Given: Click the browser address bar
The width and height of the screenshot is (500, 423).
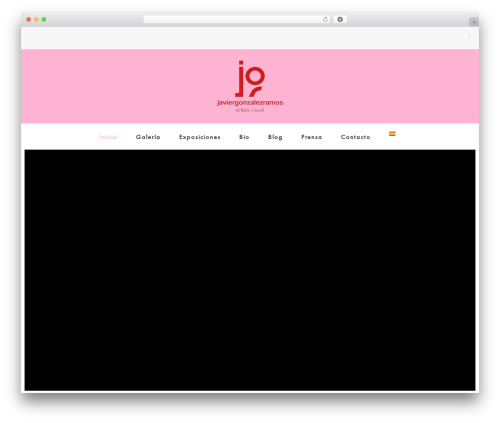Looking at the screenshot, I should click(237, 20).
